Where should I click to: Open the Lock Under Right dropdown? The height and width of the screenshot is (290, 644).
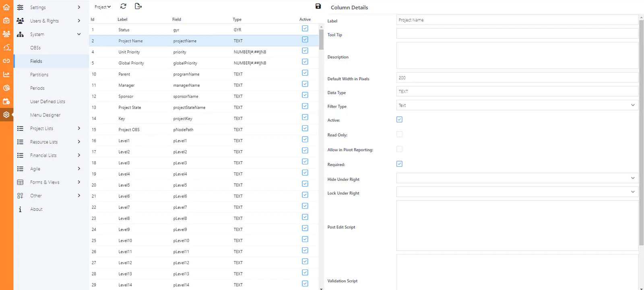tap(517, 192)
